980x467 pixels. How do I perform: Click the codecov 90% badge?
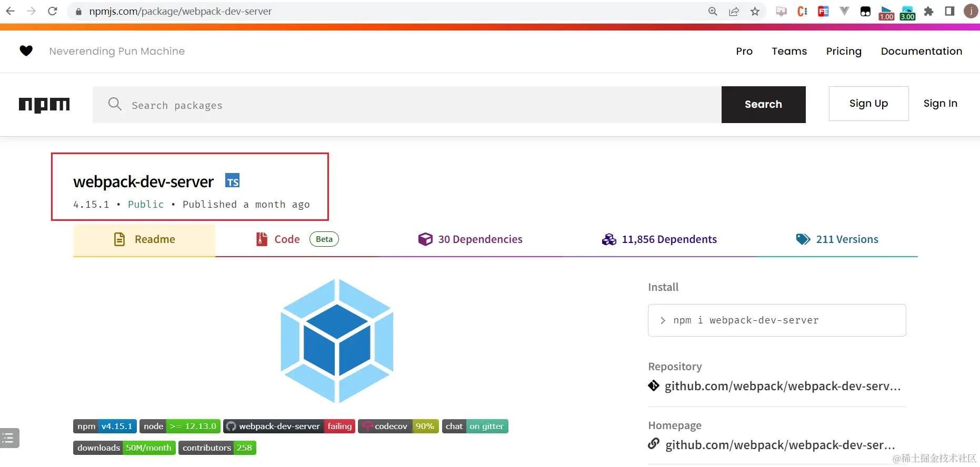coord(398,426)
